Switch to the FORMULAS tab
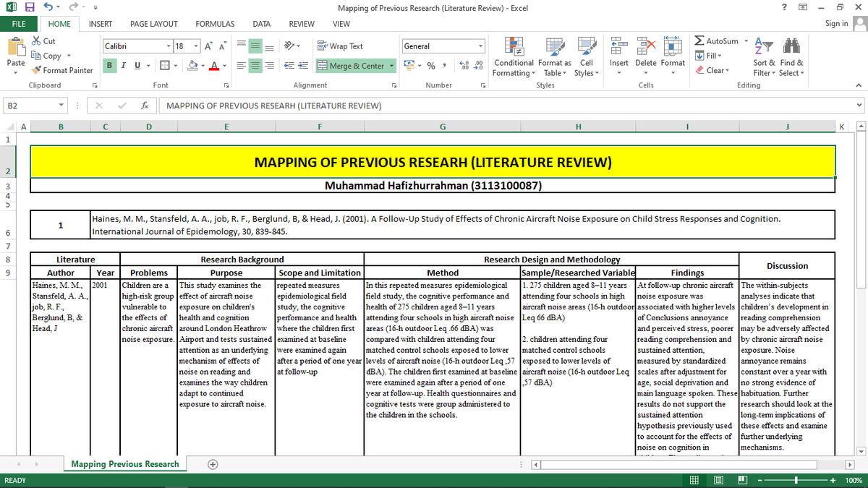Screen dimensions: 868x488 (215, 24)
